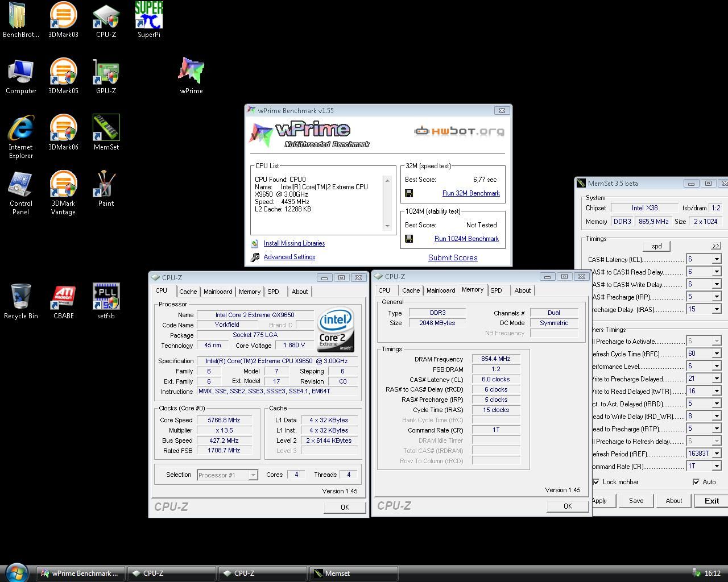The width and height of the screenshot is (728, 582).
Task: Click the Windows Start orb
Action: tap(16, 572)
